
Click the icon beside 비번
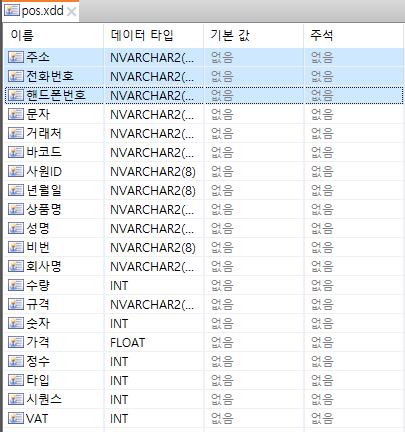(x=16, y=247)
